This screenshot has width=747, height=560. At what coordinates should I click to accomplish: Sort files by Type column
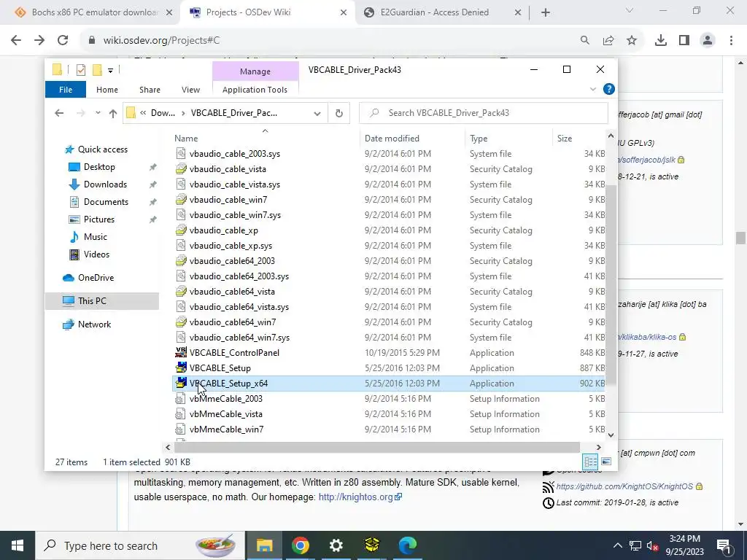pos(479,139)
